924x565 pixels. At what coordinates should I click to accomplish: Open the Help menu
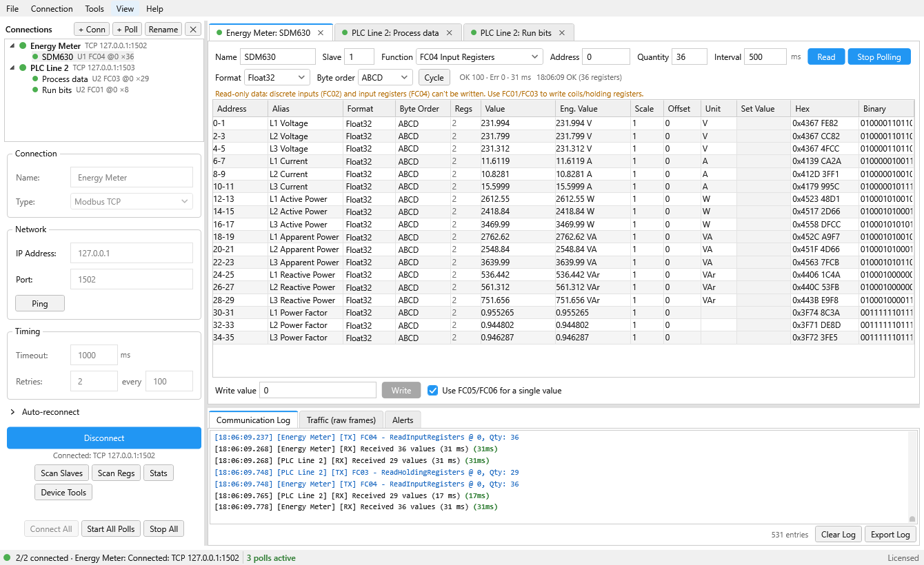(x=155, y=9)
